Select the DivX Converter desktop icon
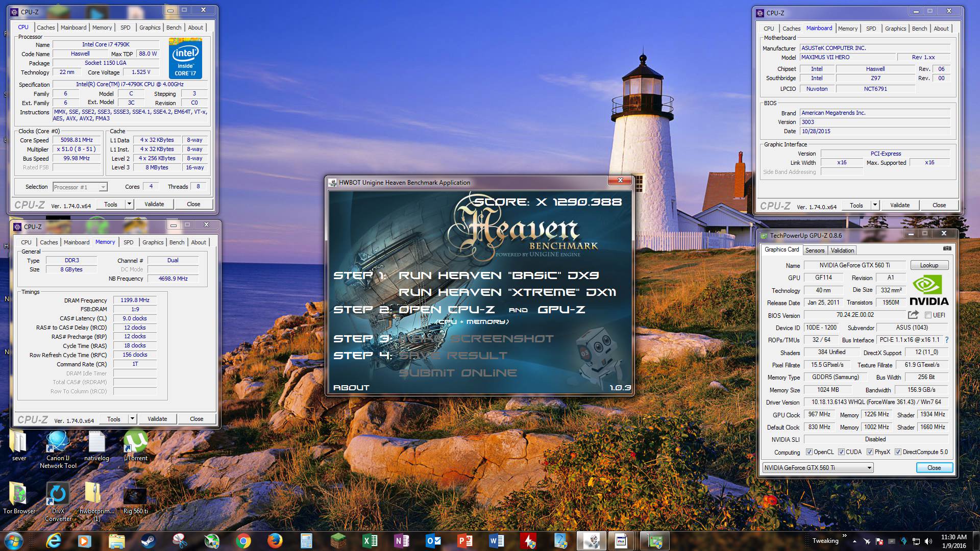 click(58, 502)
